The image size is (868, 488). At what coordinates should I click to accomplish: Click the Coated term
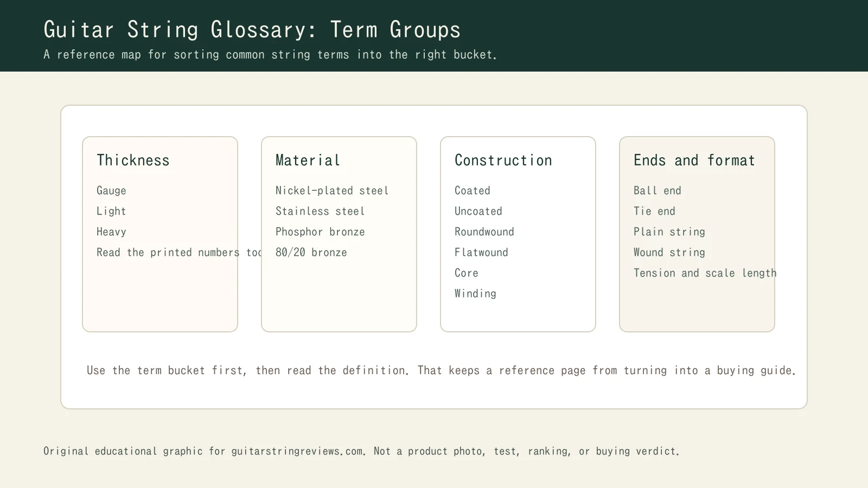(472, 190)
